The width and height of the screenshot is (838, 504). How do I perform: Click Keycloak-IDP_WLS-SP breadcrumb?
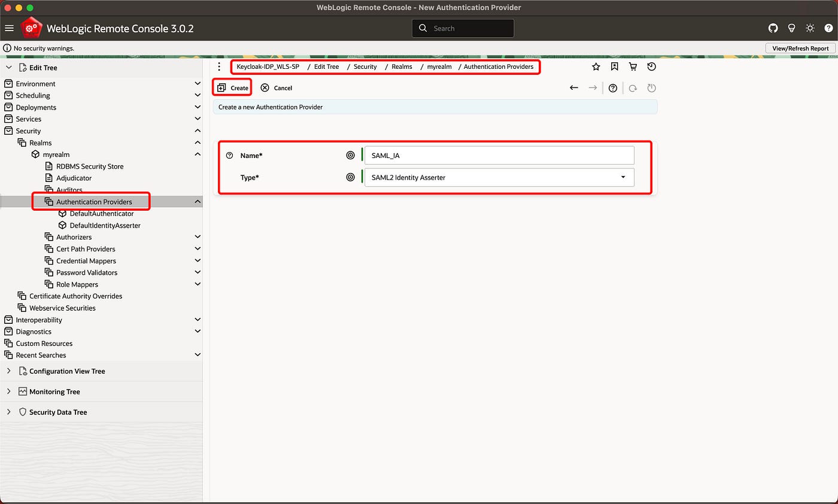click(268, 66)
